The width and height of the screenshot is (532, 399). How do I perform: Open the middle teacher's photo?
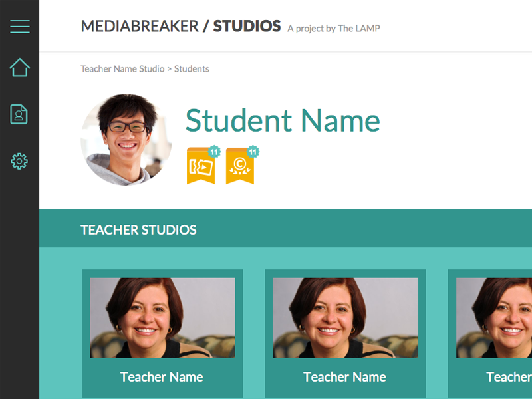coord(345,317)
